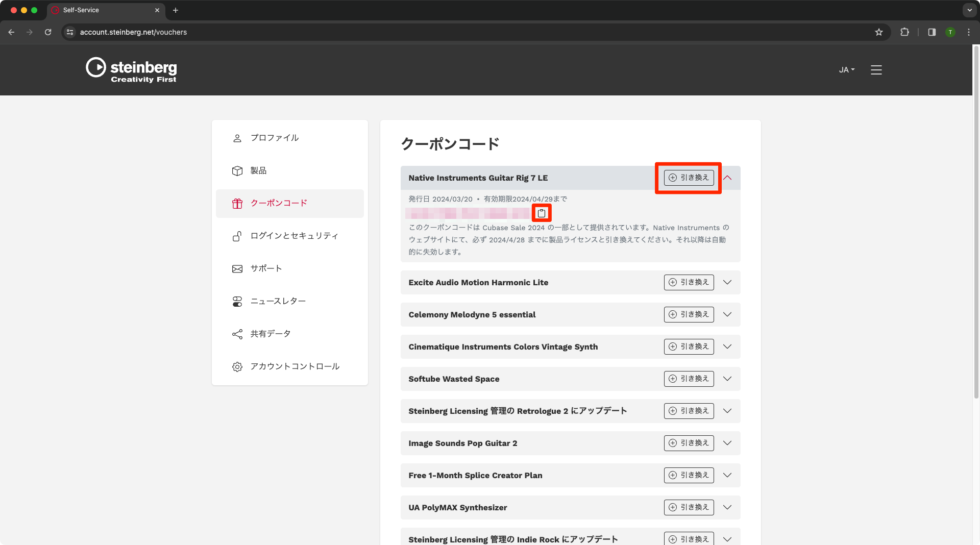Open the tab search dropdown arrow
Screen dimensions: 980x545
click(969, 10)
